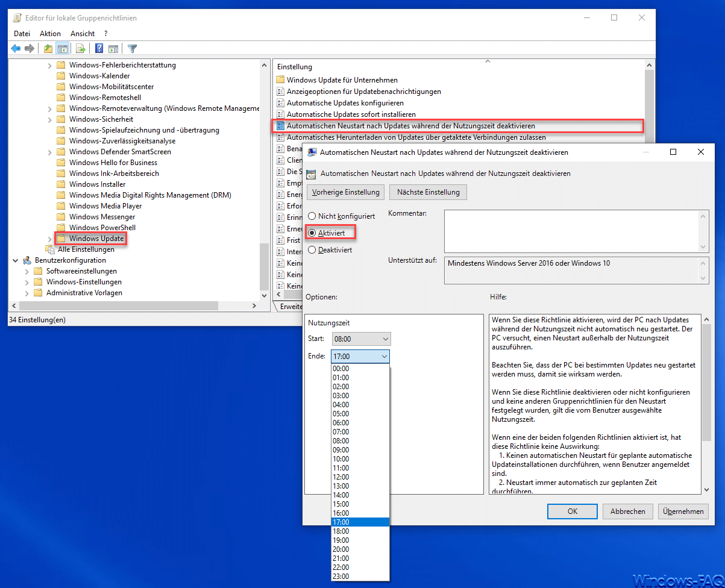The width and height of the screenshot is (725, 588).
Task: Expand the Windows-Sicherheit tree node
Action: tap(50, 119)
